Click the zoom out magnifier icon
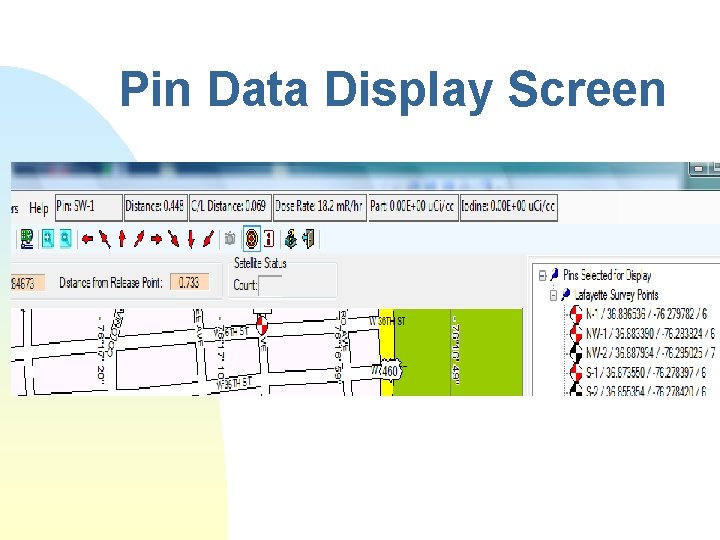Image resolution: width=720 pixels, height=540 pixels. pyautogui.click(x=66, y=239)
